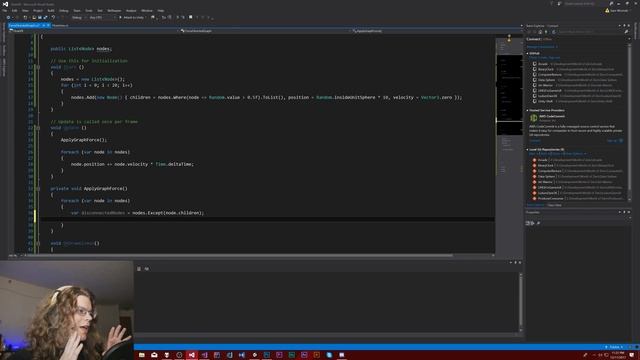Open the ReSharper menu

[x=114, y=11]
